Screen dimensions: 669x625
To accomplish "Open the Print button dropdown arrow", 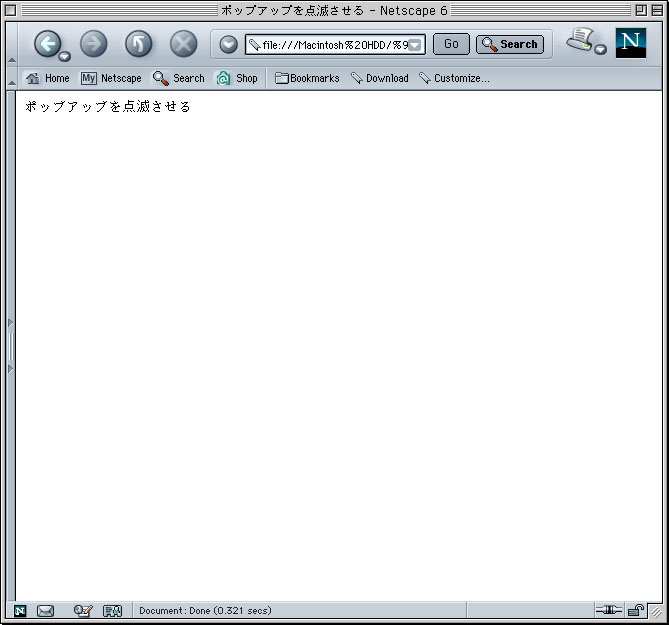I will (600, 49).
